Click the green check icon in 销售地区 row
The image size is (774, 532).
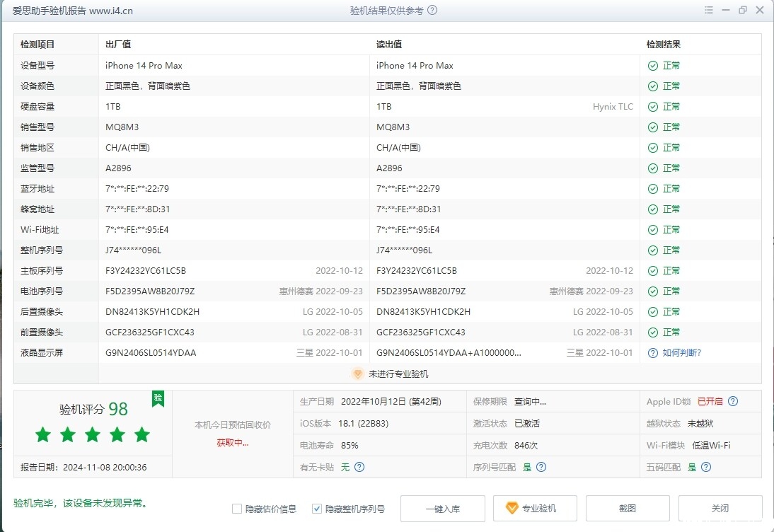pos(652,148)
